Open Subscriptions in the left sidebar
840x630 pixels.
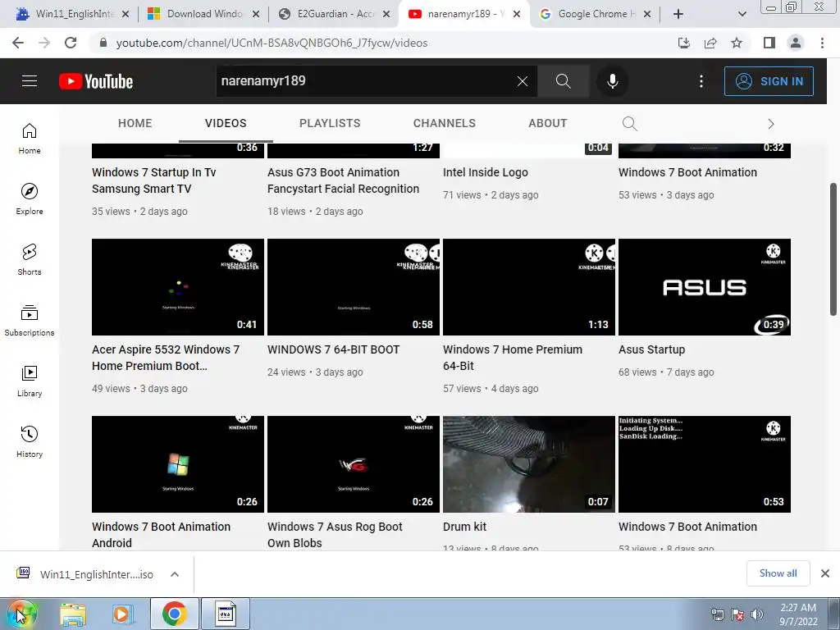coord(30,321)
